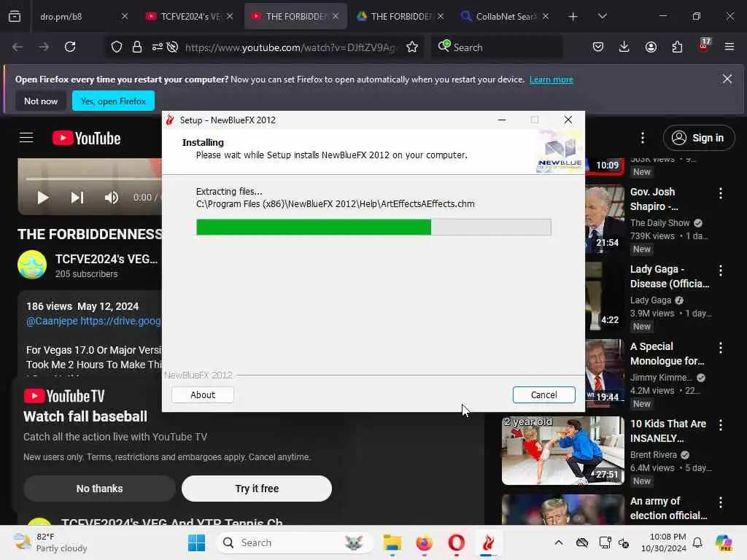
Task: Cancel the NewBlueFX 2012 installation
Action: 543,394
